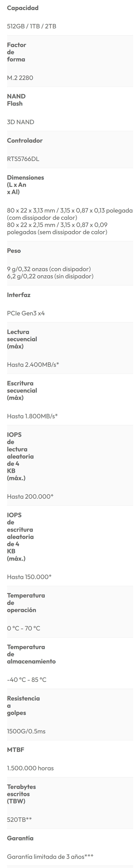Select the 9 g/0,32 onzas weight line
The width and height of the screenshot is (140, 868).
49,269
